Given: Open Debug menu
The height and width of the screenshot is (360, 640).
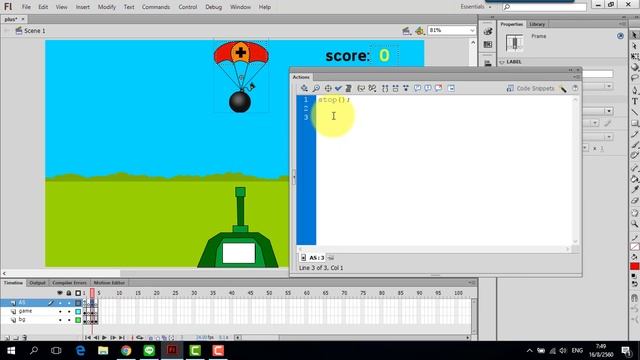Looking at the screenshot, I should click(x=213, y=7).
